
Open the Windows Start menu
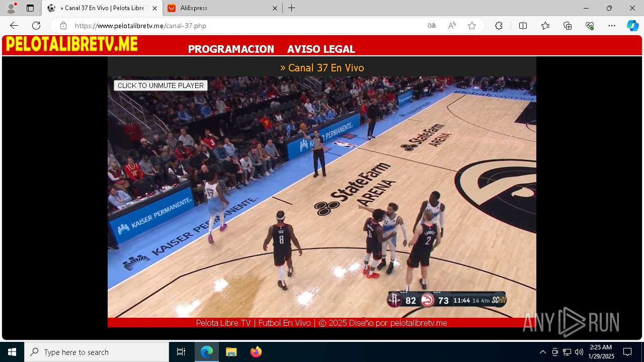12,352
